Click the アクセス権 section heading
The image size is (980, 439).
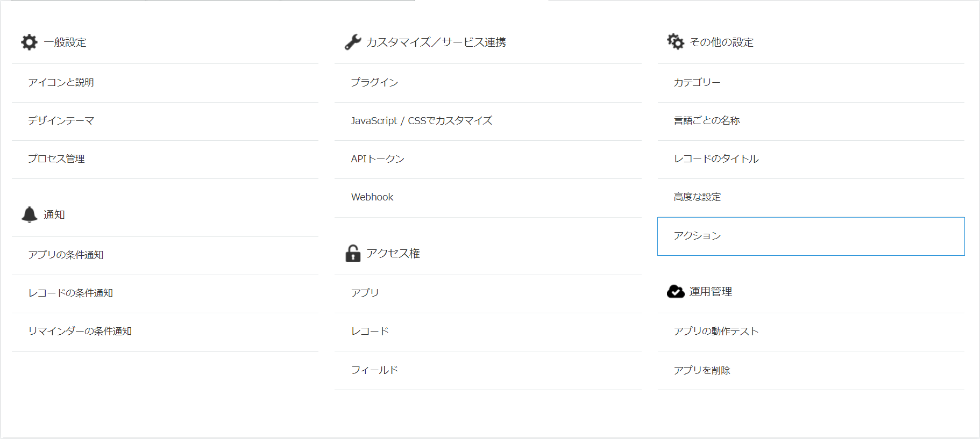click(393, 254)
